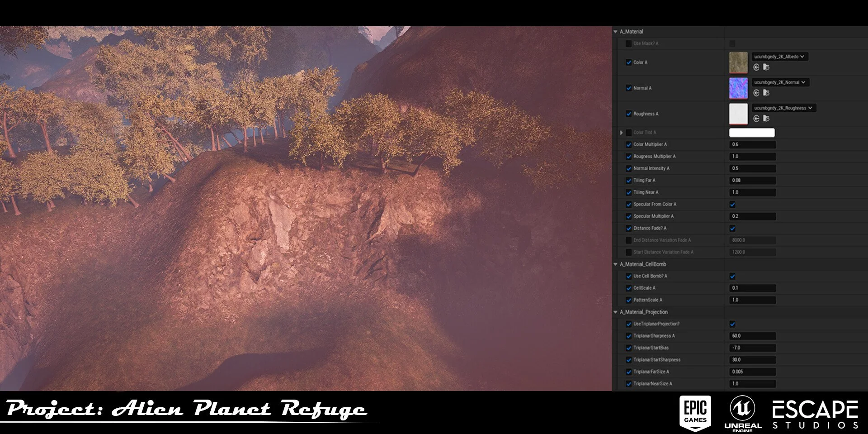The width and height of the screenshot is (868, 434).
Task: Uncheck Specular From Color A override checkbox
Action: 628,205
